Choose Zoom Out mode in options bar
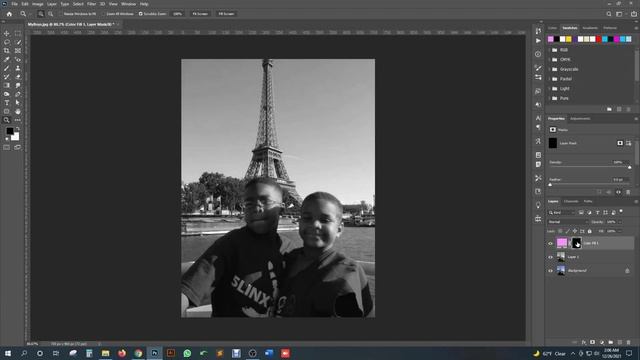The height and width of the screenshot is (360, 640). (51, 14)
